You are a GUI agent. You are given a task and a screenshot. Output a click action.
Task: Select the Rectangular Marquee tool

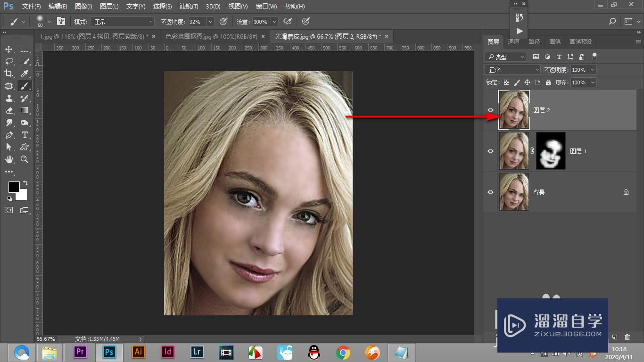pyautogui.click(x=25, y=49)
